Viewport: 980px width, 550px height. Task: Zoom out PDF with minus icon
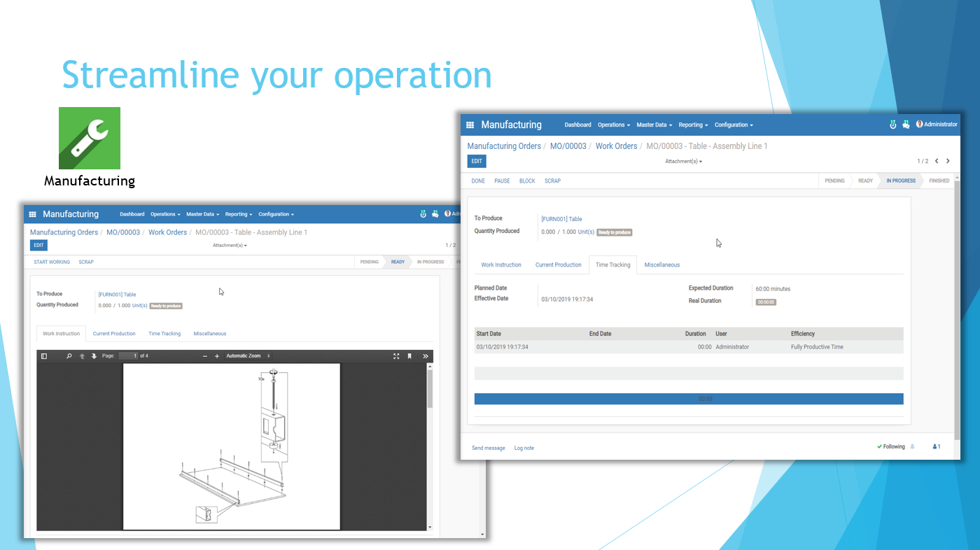pos(205,356)
